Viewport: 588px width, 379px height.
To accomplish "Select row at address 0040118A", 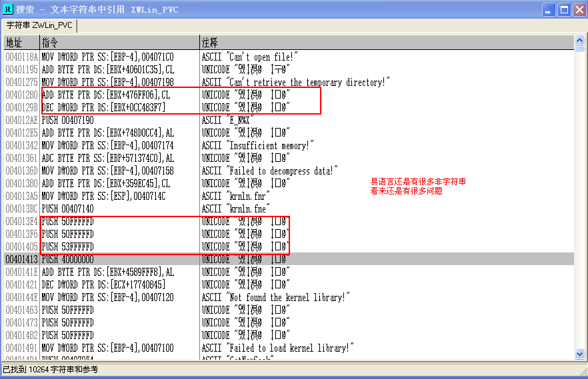I will pos(23,57).
